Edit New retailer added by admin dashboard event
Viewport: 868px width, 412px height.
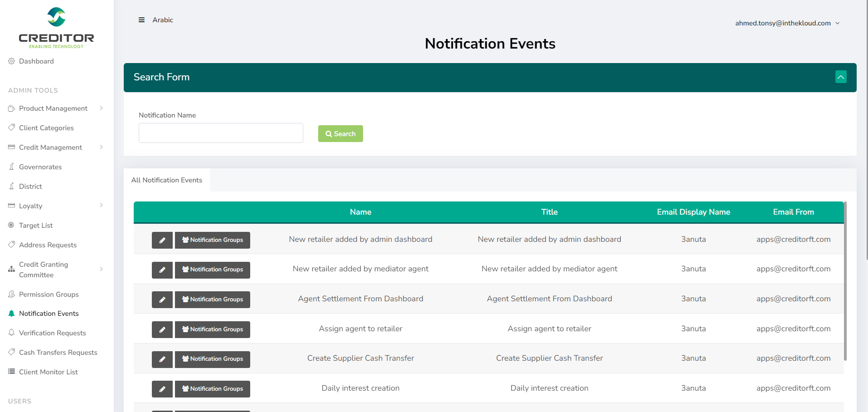coord(162,240)
